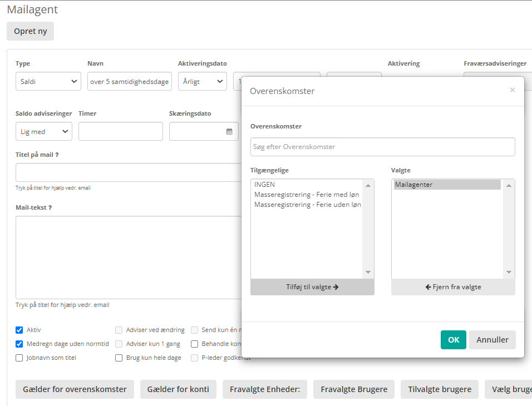Close the Overenskomster dialog with X

click(512, 90)
